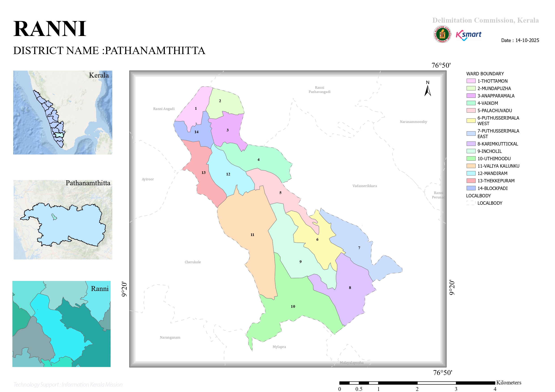Image resolution: width=555 pixels, height=392 pixels.
Task: Open the Kerala inset map
Action: click(63, 113)
